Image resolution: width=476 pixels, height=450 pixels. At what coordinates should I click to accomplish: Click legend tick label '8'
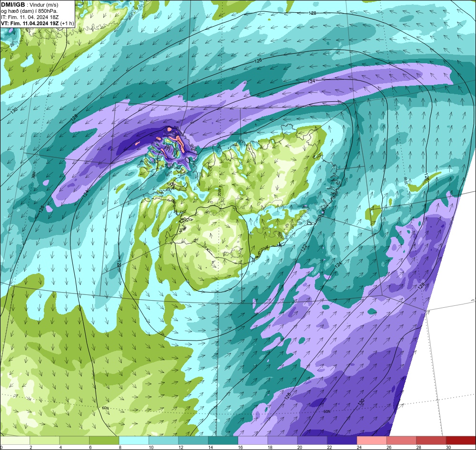pyautogui.click(x=120, y=447)
